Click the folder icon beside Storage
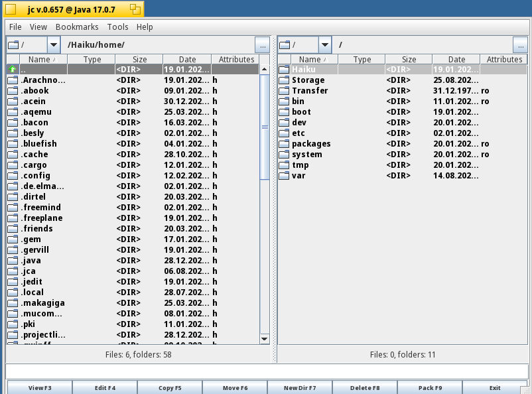532x394 pixels. (x=284, y=80)
